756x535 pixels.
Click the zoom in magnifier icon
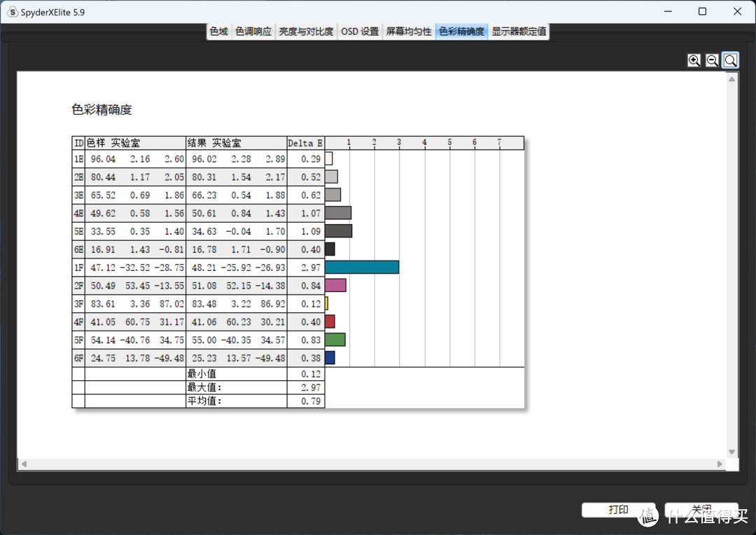point(694,60)
